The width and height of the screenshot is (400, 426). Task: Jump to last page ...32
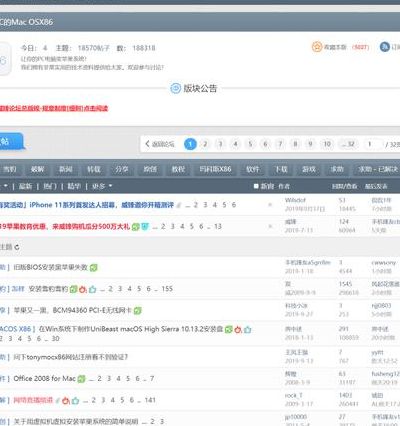click(349, 144)
